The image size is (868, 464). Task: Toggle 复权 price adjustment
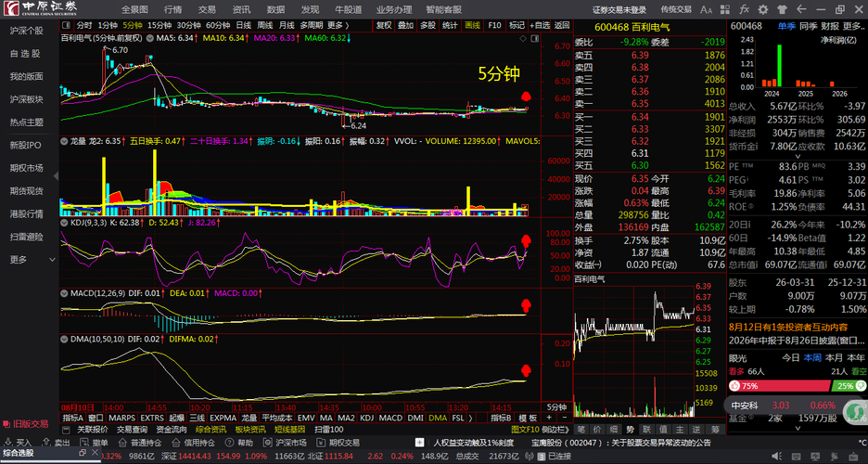(384, 25)
